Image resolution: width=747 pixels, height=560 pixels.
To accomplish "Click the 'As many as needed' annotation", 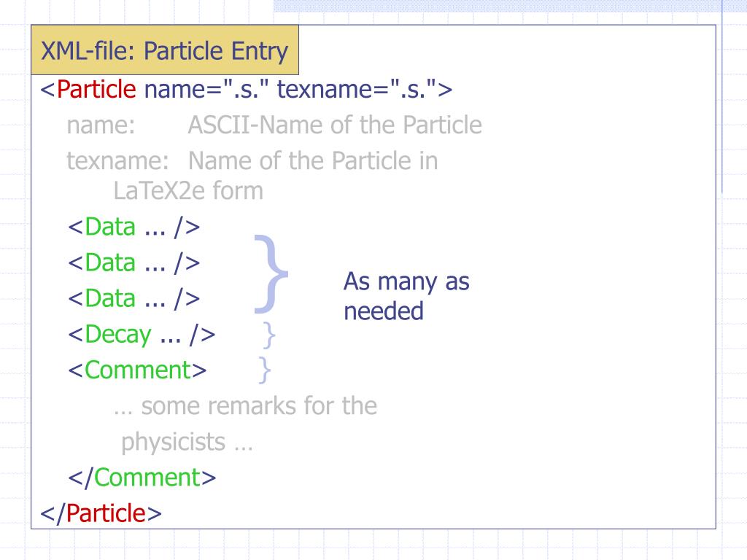I will click(x=406, y=296).
